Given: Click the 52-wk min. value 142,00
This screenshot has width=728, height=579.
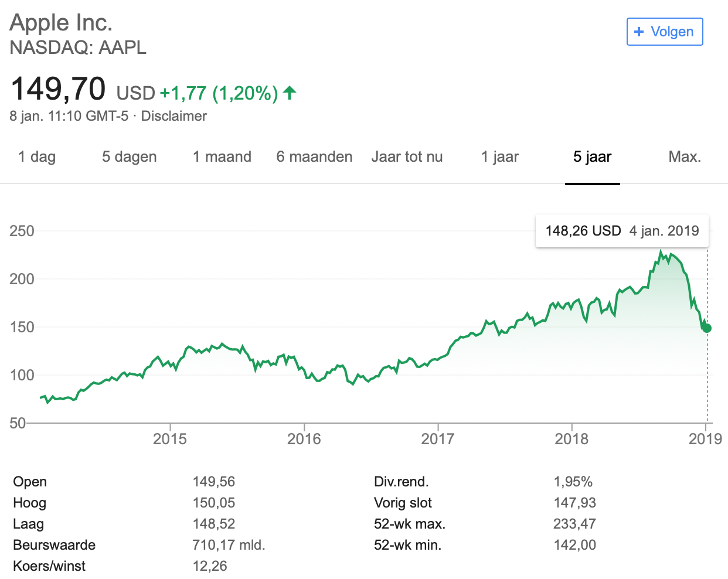Looking at the screenshot, I should click(x=575, y=545).
